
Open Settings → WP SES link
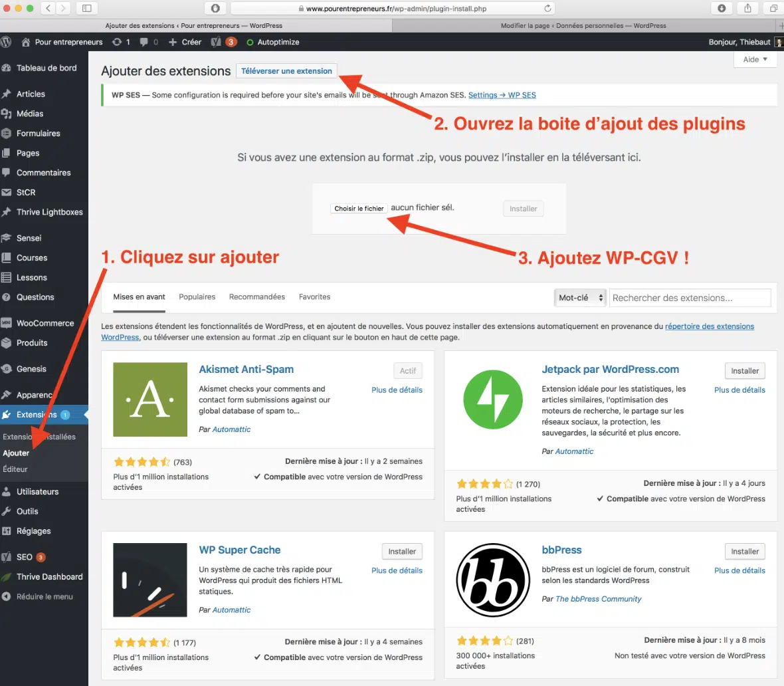(x=502, y=95)
